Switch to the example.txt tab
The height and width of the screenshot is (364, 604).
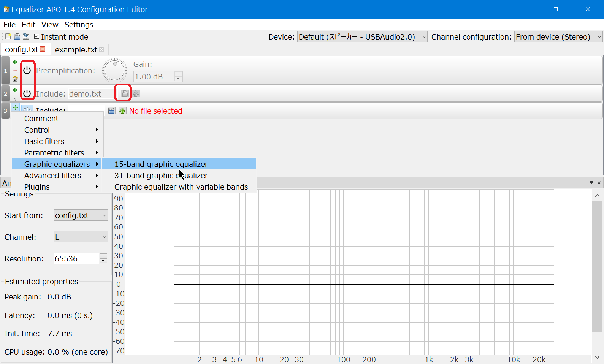tap(76, 50)
